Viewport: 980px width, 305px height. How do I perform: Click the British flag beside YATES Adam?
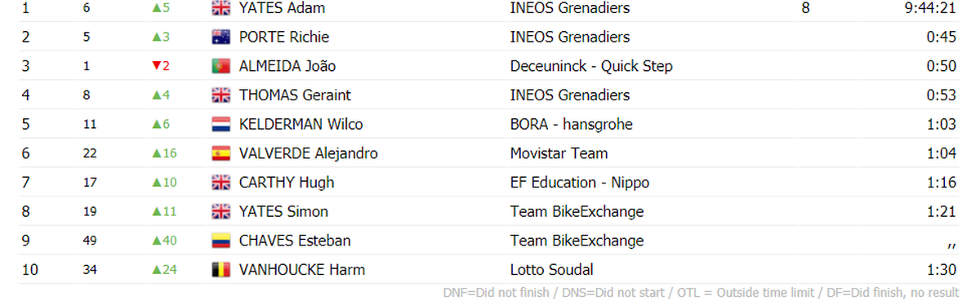point(220,9)
